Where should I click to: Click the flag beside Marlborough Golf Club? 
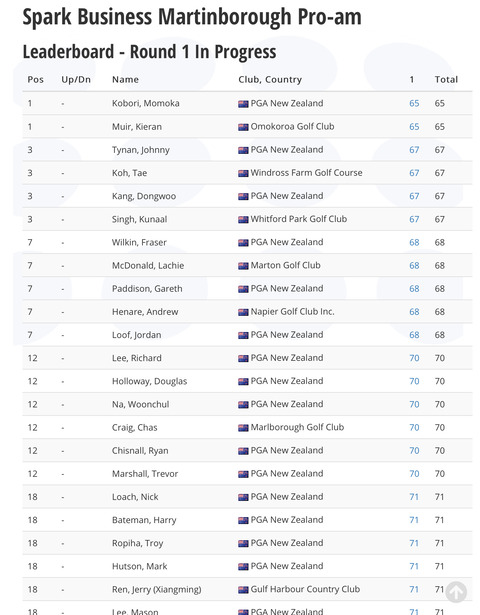[243, 428]
